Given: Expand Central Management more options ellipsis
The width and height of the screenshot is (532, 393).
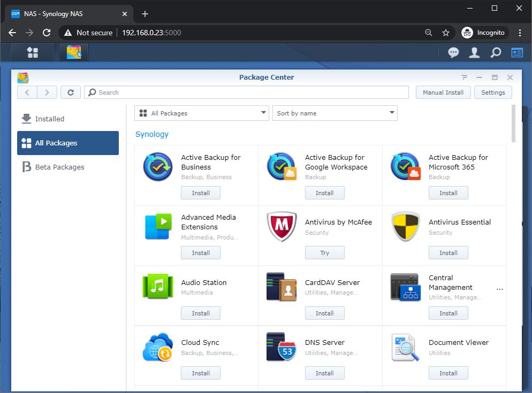Looking at the screenshot, I should coord(499,289).
